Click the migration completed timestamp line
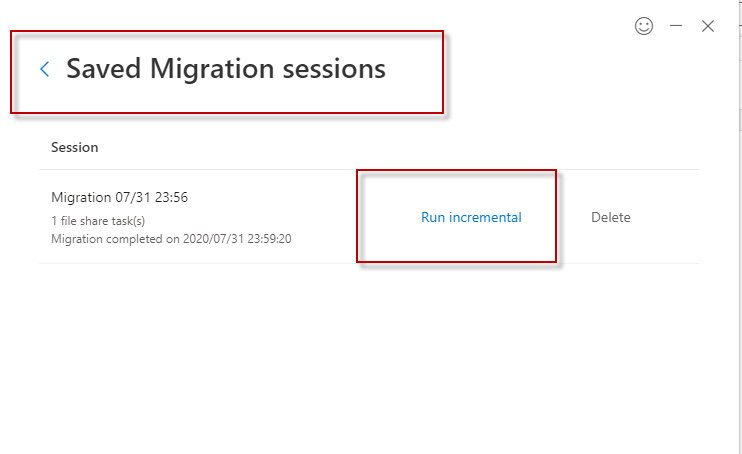Image resolution: width=742 pixels, height=454 pixels. pyautogui.click(x=171, y=239)
